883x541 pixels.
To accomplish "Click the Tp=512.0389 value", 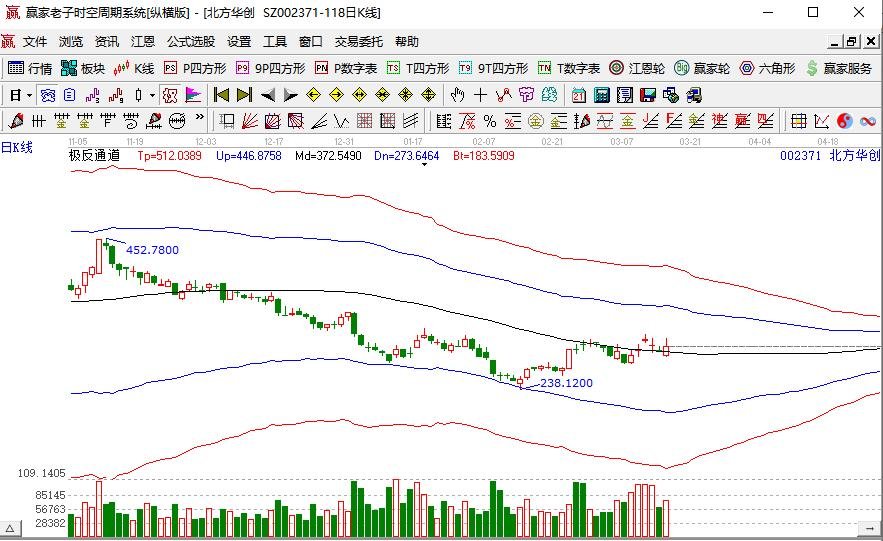I will 169,156.
